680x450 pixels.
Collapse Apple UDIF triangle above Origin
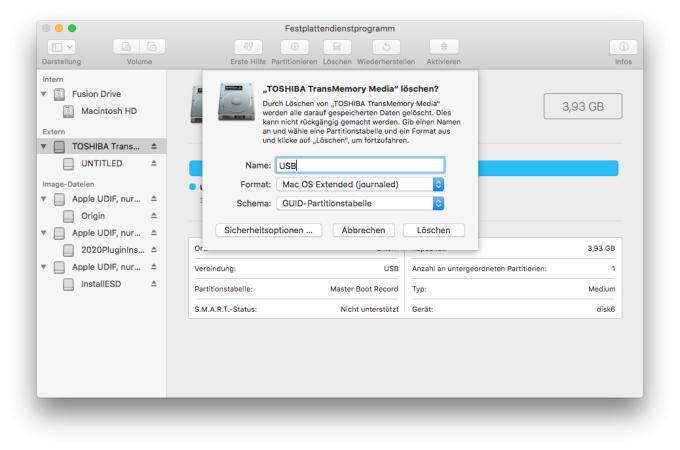coord(44,199)
